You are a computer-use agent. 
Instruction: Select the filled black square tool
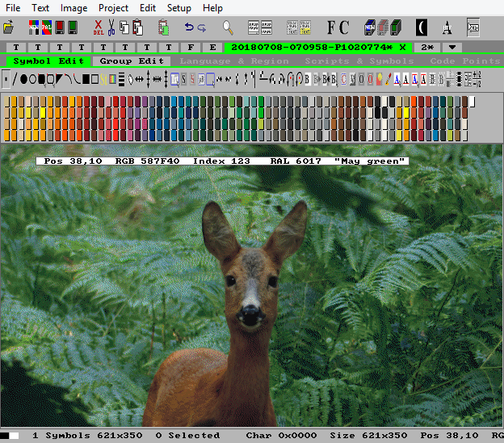click(86, 79)
